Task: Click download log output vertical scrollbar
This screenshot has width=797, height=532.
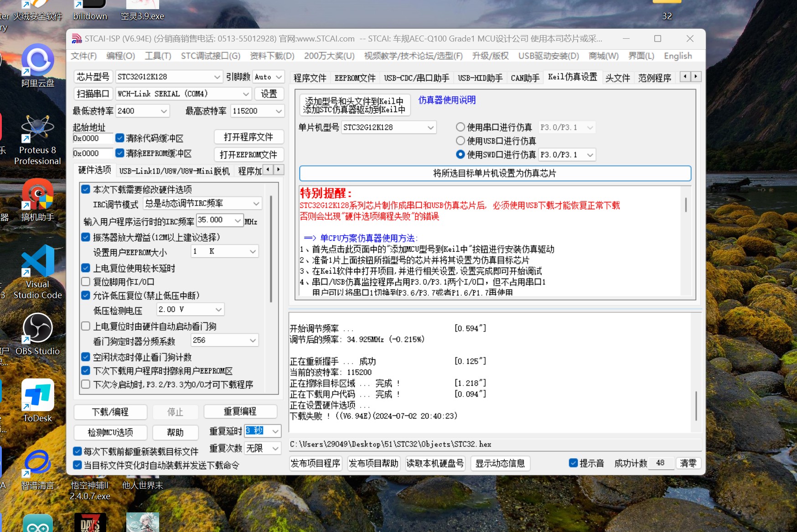Action: [696, 406]
